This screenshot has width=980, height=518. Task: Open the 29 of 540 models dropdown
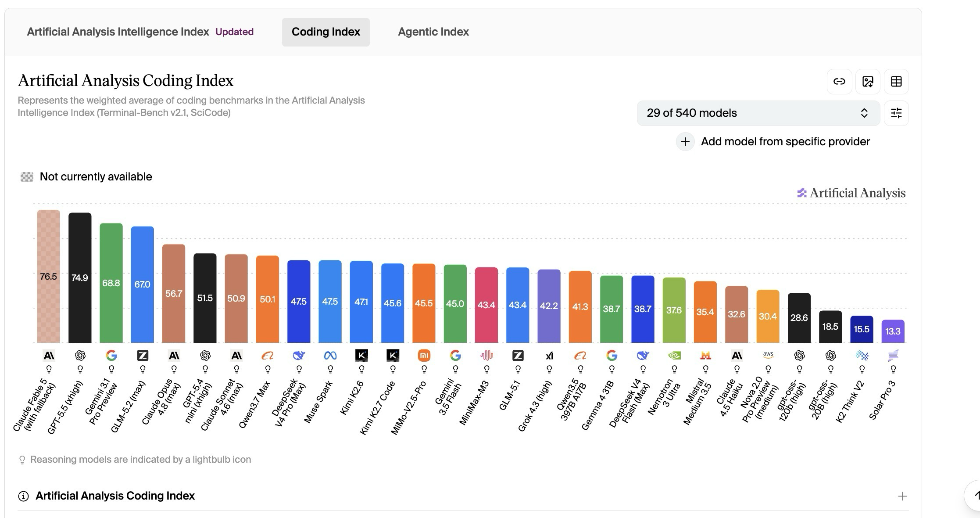tap(758, 113)
